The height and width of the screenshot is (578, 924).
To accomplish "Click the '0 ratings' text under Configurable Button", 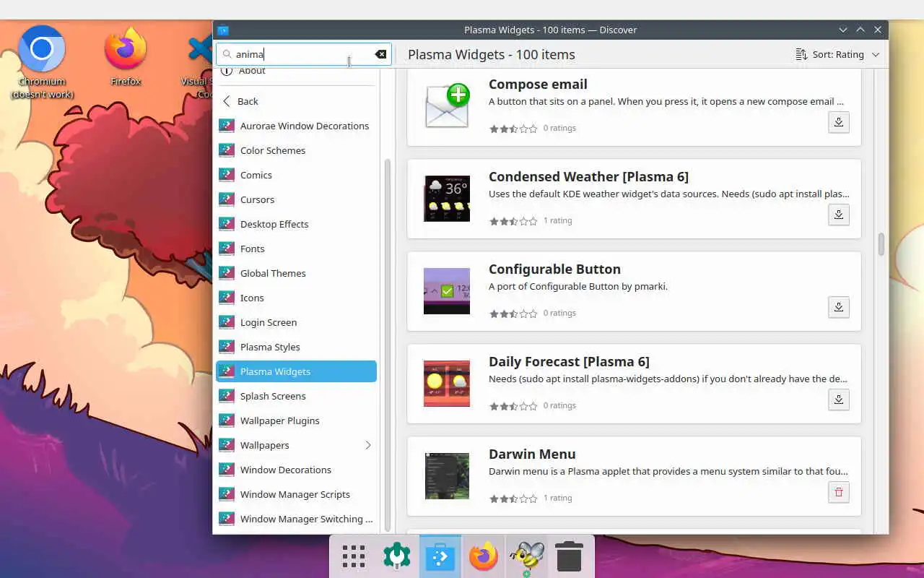I will coord(559,313).
